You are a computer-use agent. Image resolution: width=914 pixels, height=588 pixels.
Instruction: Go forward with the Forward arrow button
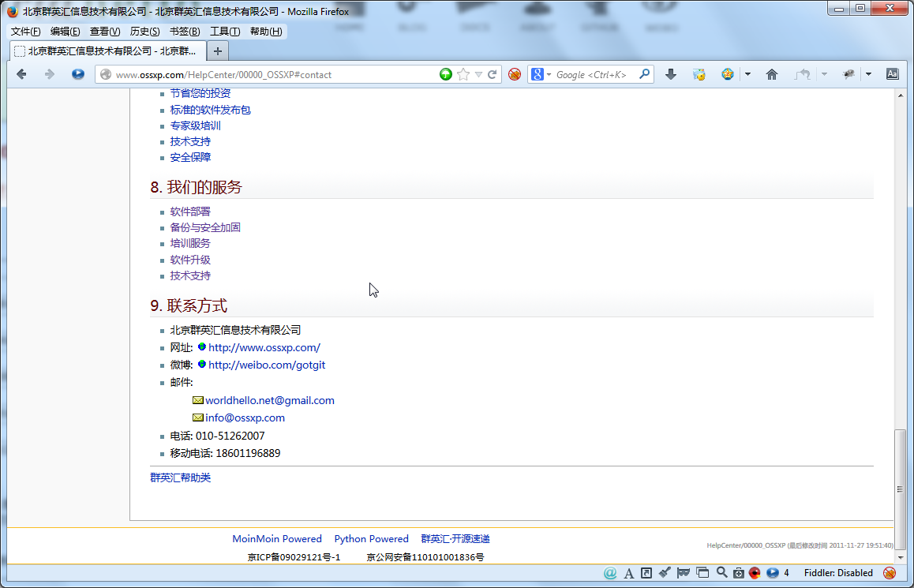click(50, 74)
